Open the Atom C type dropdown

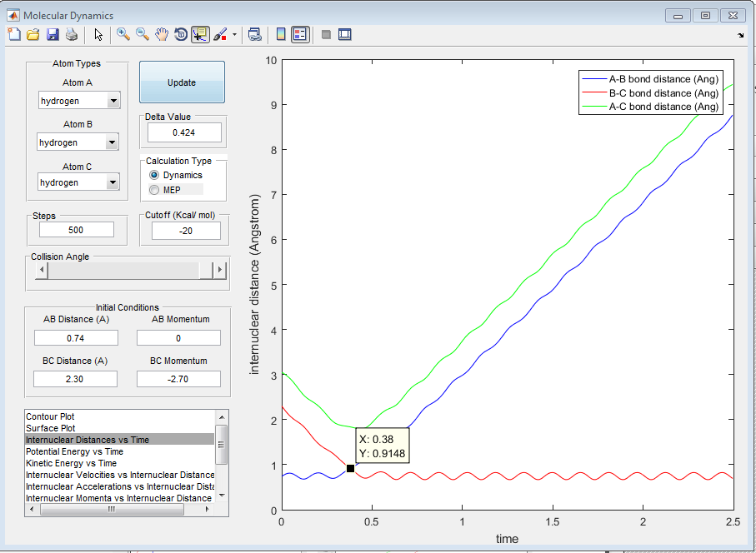click(113, 182)
